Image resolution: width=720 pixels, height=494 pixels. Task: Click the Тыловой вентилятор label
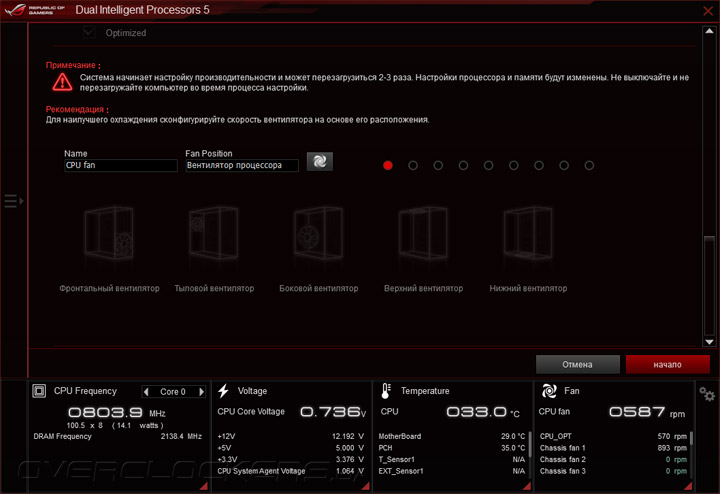[x=214, y=288]
